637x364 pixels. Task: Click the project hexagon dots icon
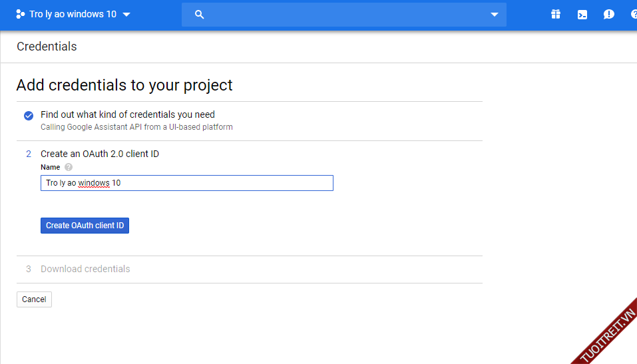[x=20, y=14]
